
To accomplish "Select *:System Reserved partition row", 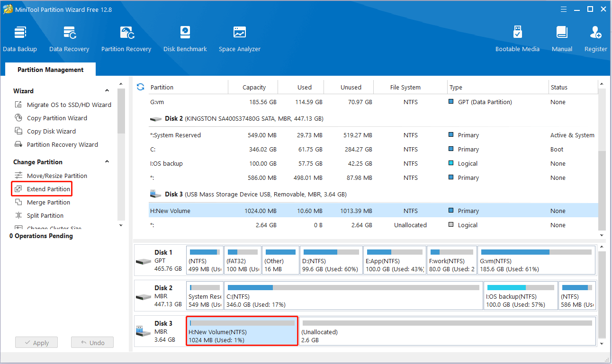I will [x=373, y=135].
